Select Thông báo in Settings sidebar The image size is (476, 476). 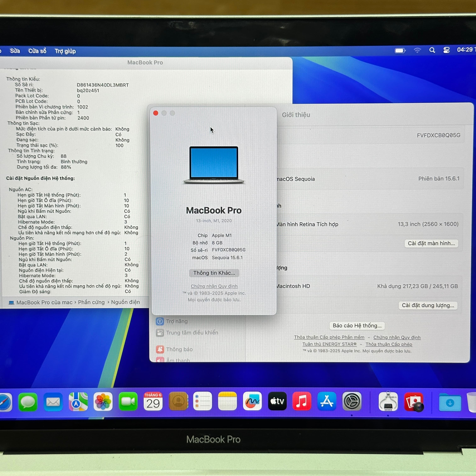click(x=174, y=349)
